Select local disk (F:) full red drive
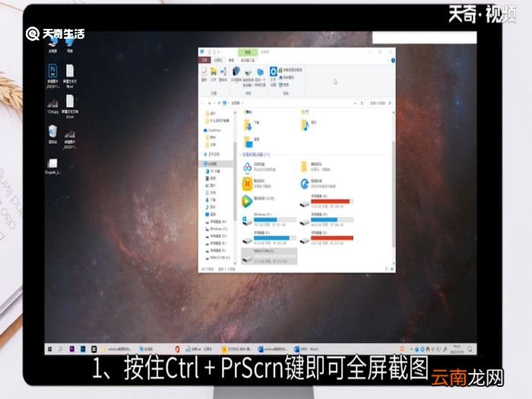 (x=327, y=238)
